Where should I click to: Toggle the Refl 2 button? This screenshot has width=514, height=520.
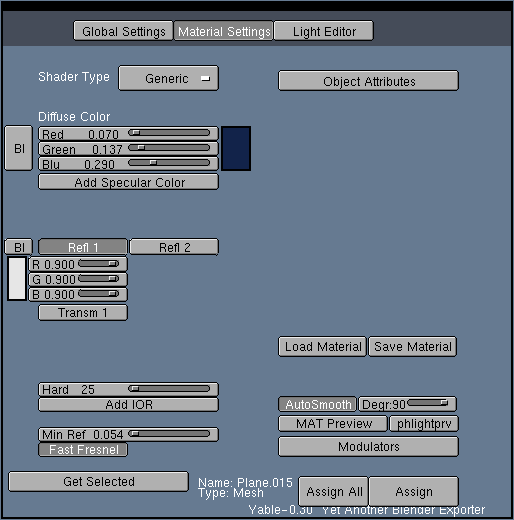pos(174,247)
